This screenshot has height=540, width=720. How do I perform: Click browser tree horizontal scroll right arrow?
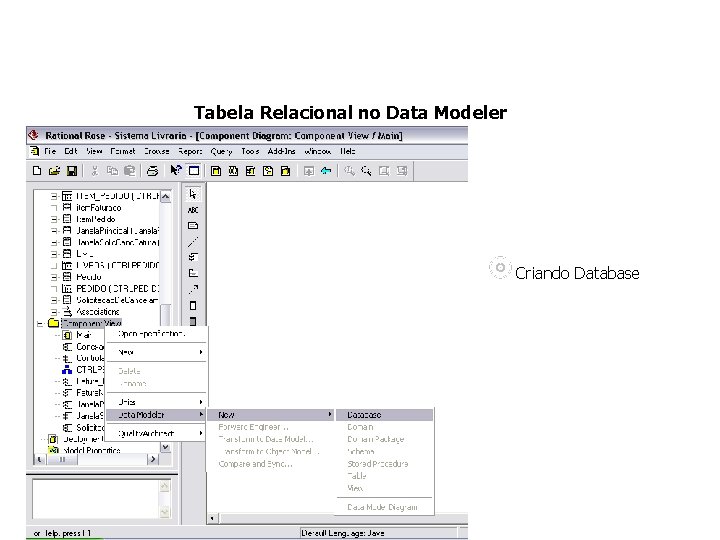tap(153, 459)
